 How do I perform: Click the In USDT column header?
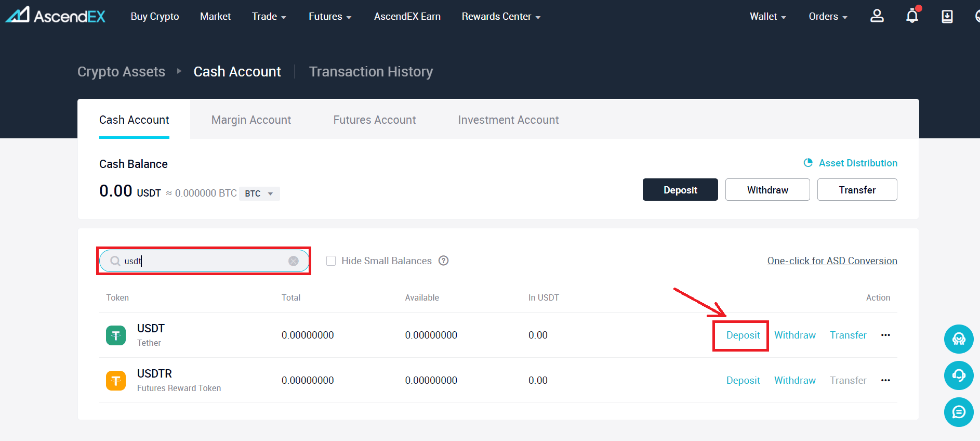[544, 298]
